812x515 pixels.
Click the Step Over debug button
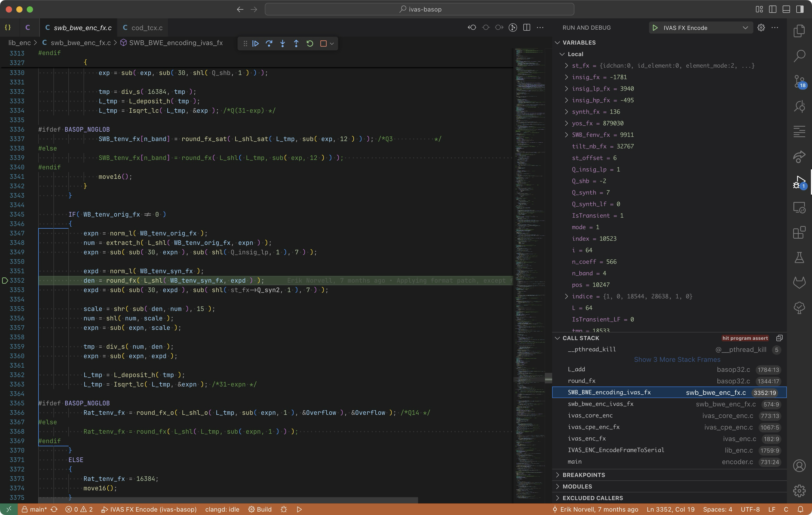click(269, 44)
